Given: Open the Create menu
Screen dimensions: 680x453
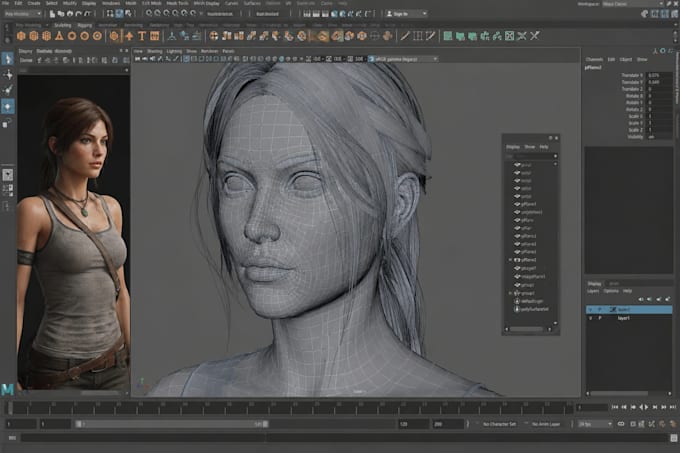Looking at the screenshot, I should tap(34, 3).
